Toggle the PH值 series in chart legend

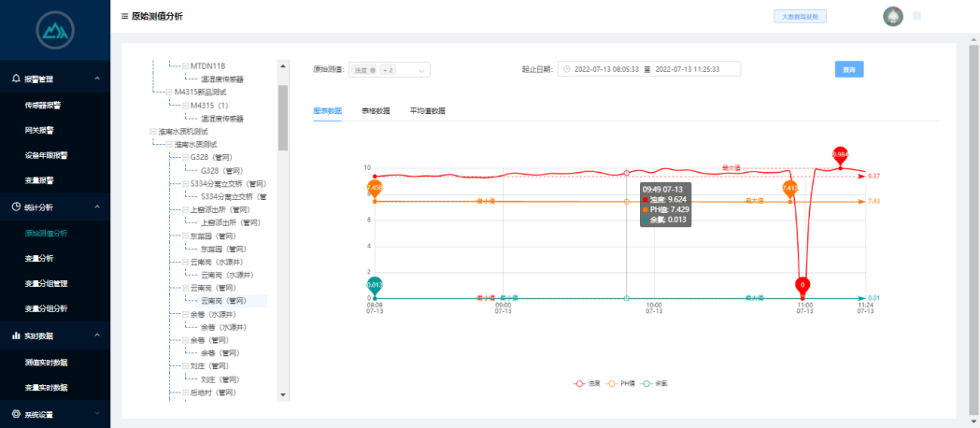[620, 383]
